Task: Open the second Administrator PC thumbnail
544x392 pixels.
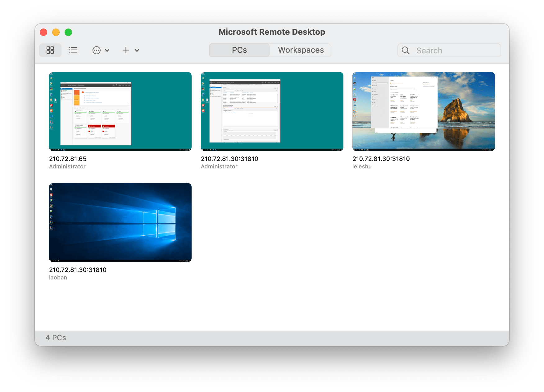Action: tap(272, 111)
